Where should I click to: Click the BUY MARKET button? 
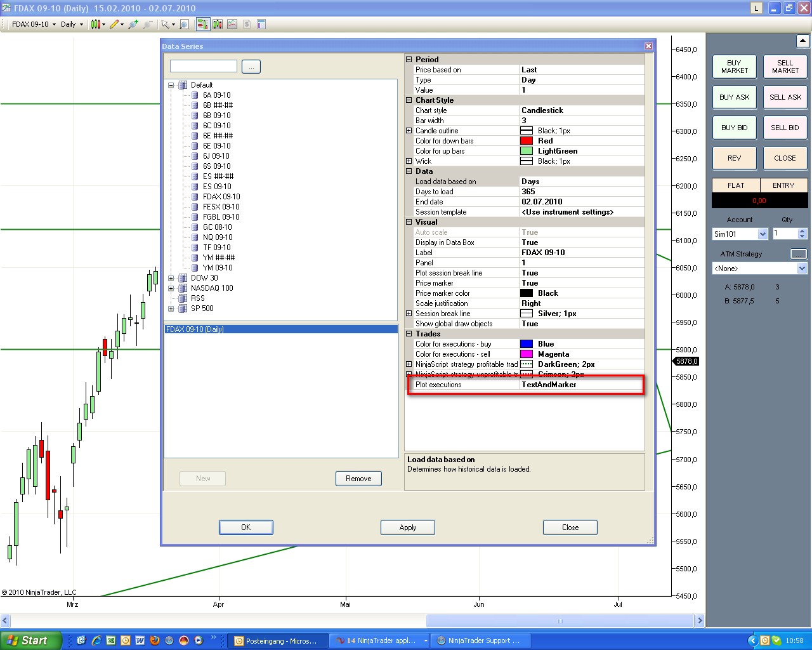pyautogui.click(x=735, y=67)
